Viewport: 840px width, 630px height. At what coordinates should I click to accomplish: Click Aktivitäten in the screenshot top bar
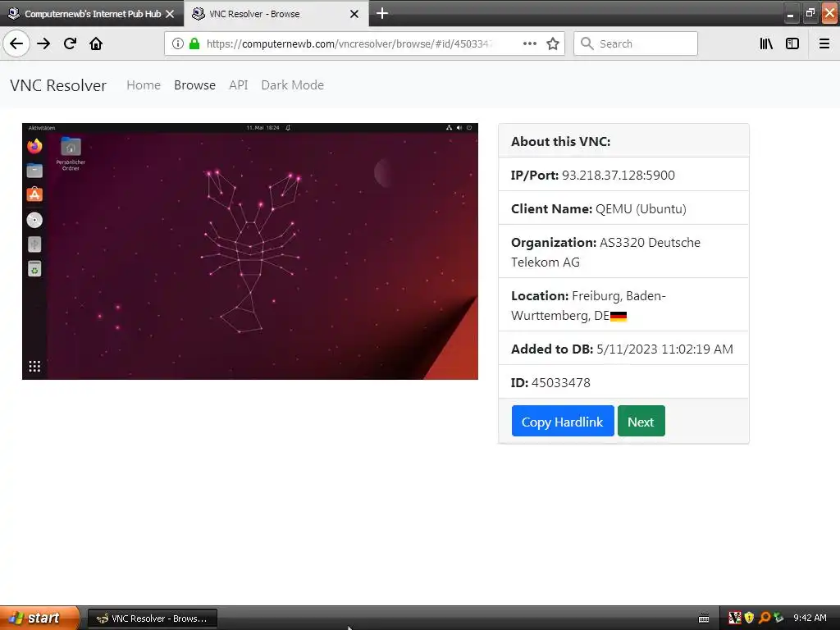point(42,127)
